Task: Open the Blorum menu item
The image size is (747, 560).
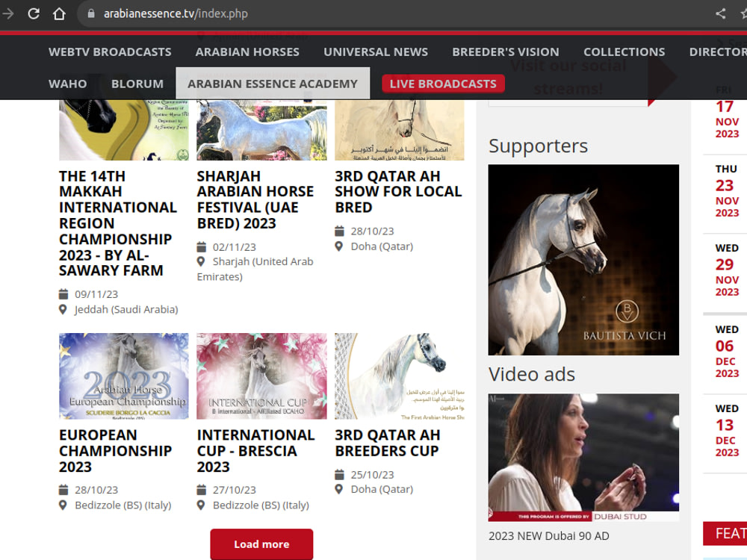Action: click(137, 84)
